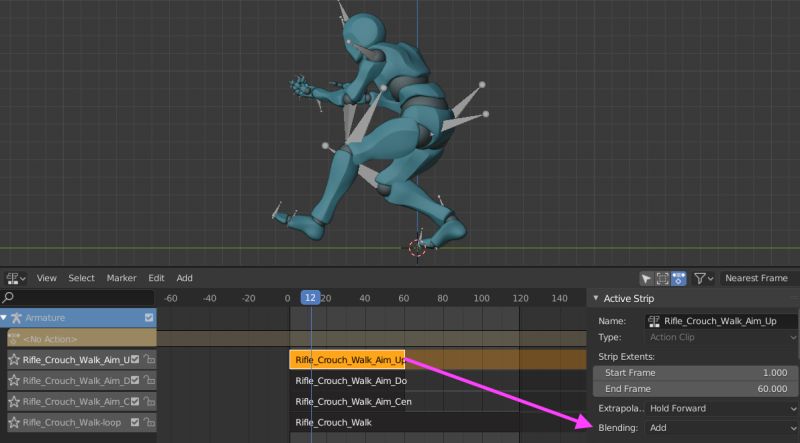Image resolution: width=800 pixels, height=443 pixels.
Task: Select the Rifle_Crouch_Walk strip
Action: point(404,423)
